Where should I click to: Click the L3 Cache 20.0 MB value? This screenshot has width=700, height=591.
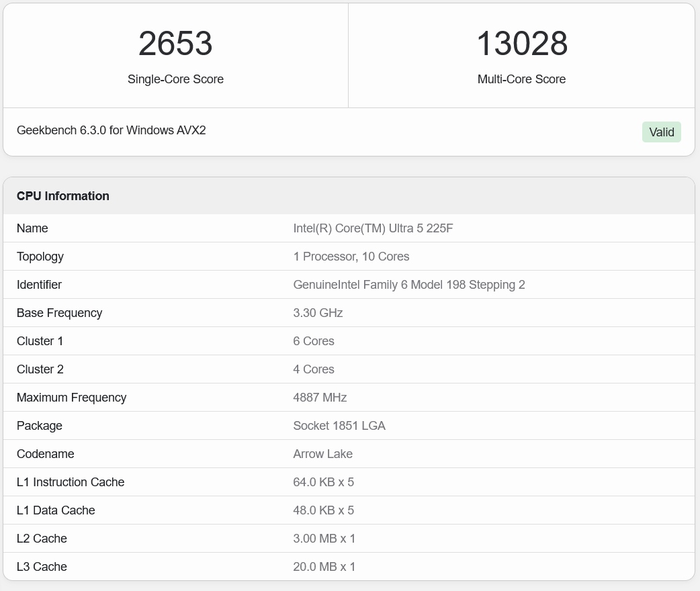324,567
